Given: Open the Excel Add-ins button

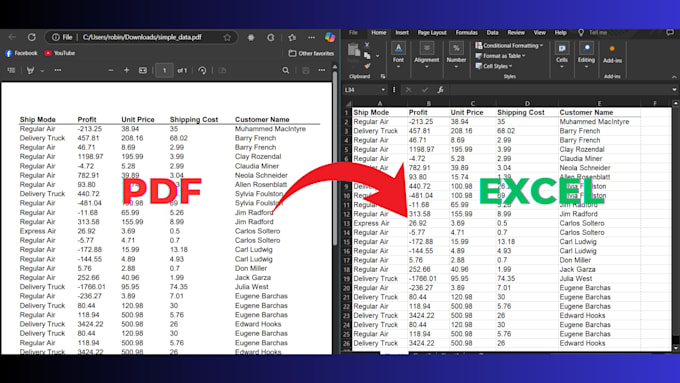Looking at the screenshot, I should pos(612,54).
